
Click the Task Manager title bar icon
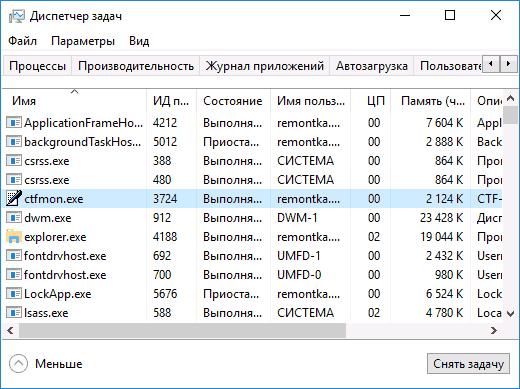[x=17, y=16]
